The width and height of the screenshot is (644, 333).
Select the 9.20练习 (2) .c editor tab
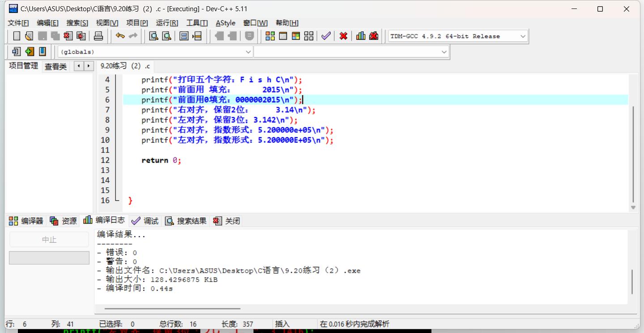tap(125, 66)
